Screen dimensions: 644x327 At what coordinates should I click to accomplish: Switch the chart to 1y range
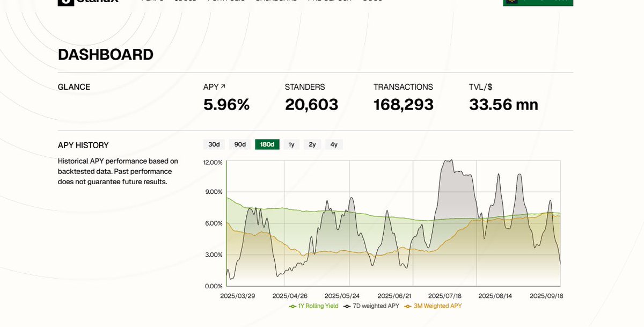coord(291,144)
